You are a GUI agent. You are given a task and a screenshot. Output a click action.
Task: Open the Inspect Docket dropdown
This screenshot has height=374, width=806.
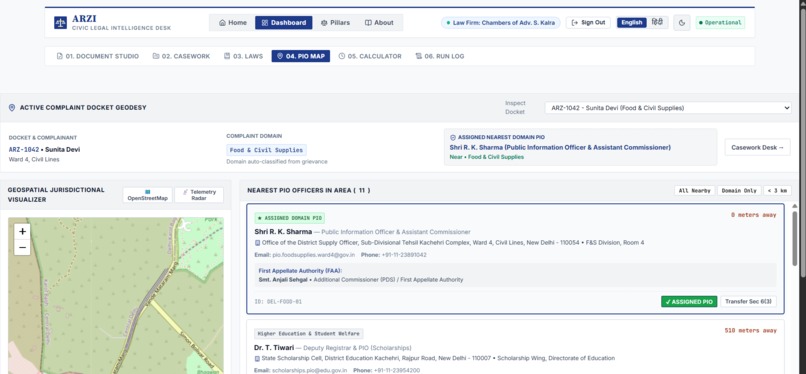pos(668,108)
